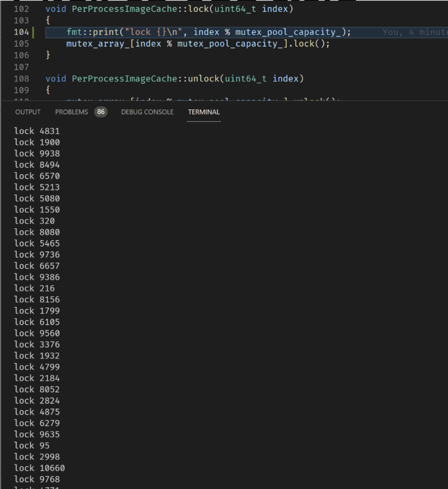Click terminal line 'lock 2184'
The image size is (448, 489).
(x=37, y=378)
